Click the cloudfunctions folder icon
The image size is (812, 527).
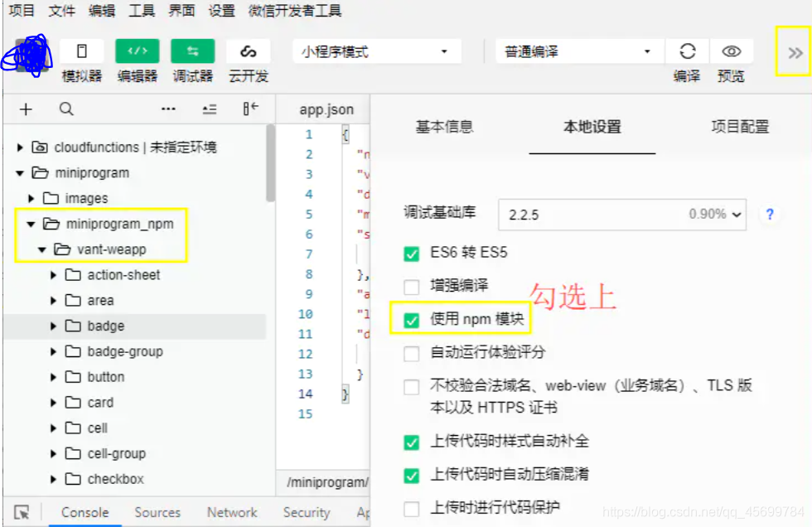[x=40, y=147]
